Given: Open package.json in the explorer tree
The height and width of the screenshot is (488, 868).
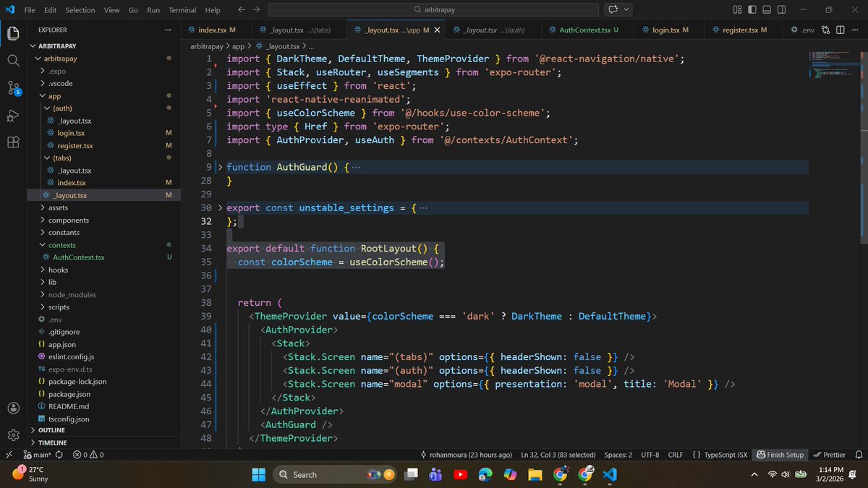Looking at the screenshot, I should [69, 394].
